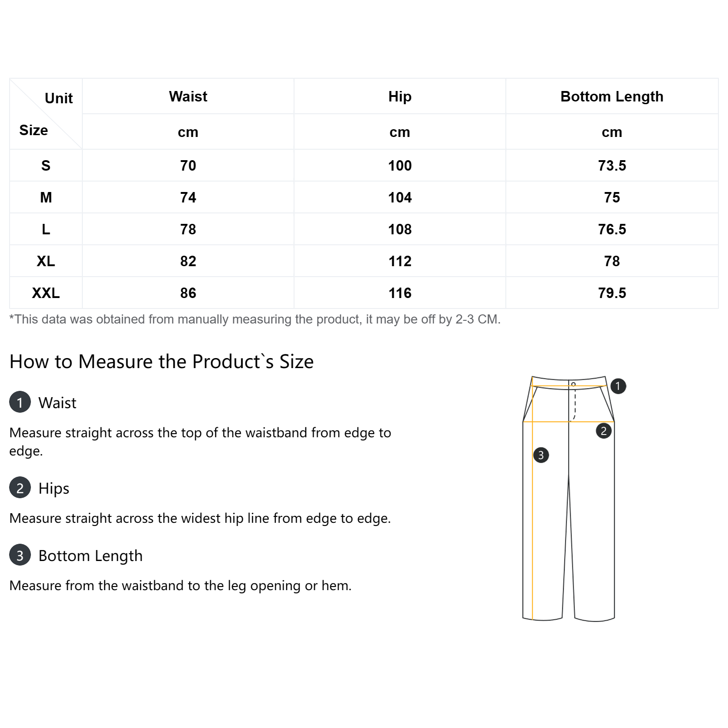Select marker 2 on the pants diagram
The image size is (728, 728).
[x=604, y=430]
